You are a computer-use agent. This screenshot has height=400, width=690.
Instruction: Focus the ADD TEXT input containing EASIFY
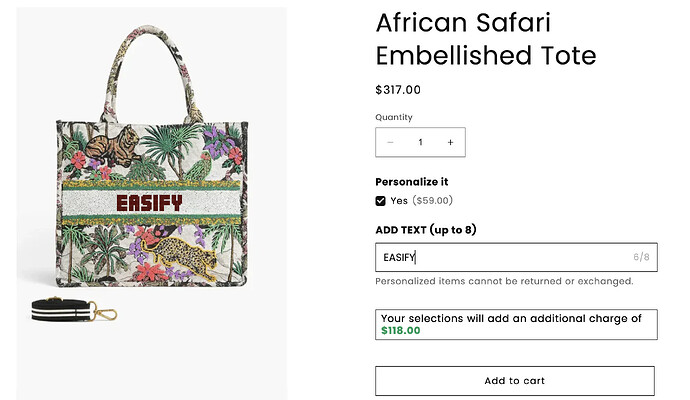coord(500,257)
